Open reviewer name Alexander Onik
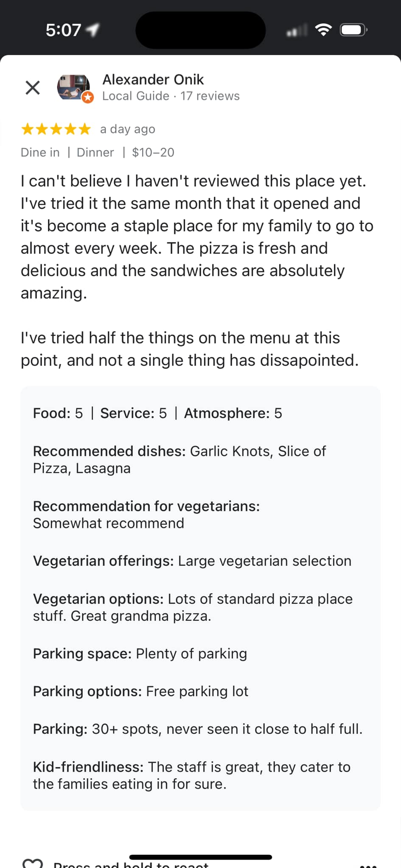Viewport: 401px width, 868px height. coord(153,79)
